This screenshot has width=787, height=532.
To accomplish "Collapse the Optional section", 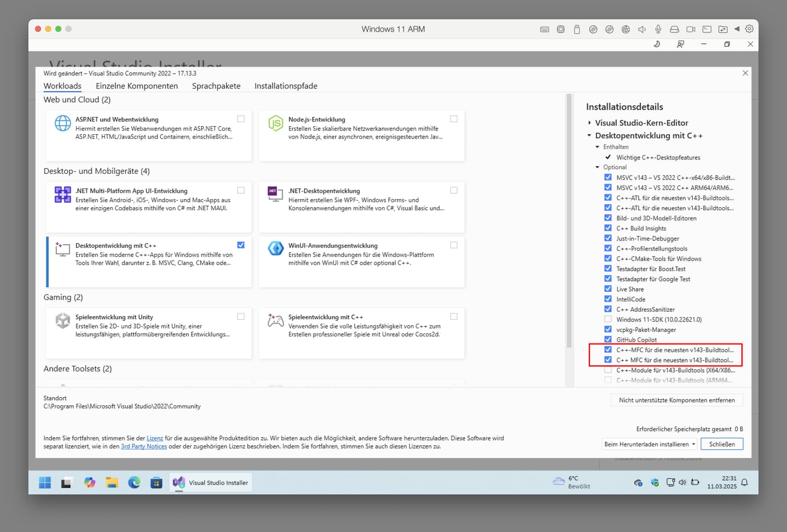I will click(x=597, y=167).
